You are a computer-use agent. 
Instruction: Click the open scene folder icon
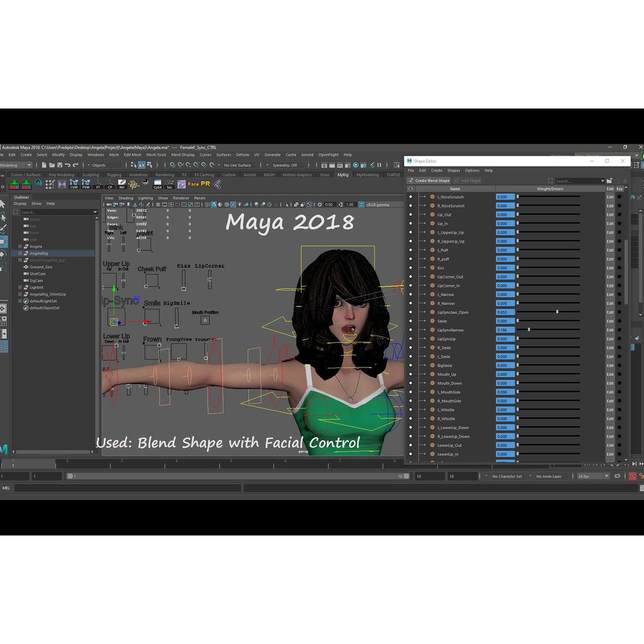[52, 165]
